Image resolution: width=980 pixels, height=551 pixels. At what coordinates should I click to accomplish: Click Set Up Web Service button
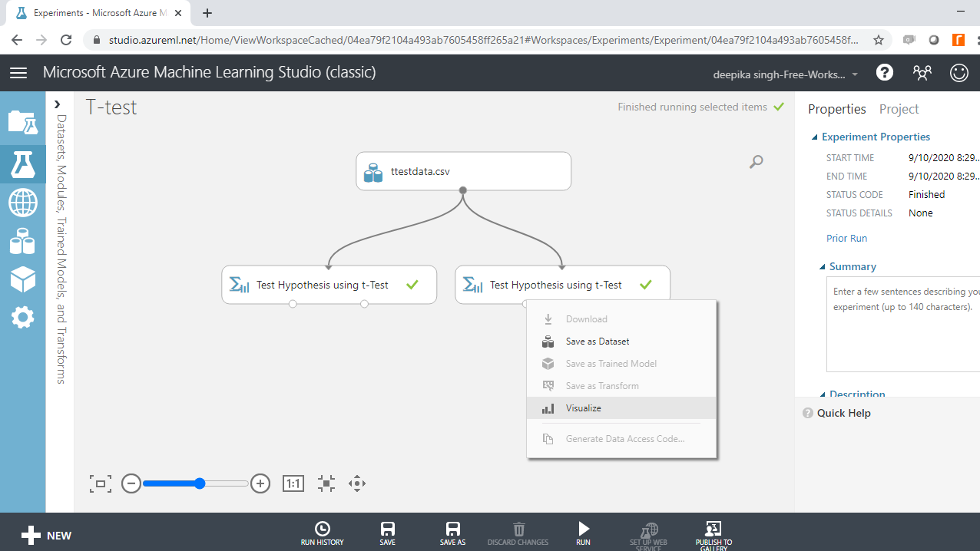point(649,535)
